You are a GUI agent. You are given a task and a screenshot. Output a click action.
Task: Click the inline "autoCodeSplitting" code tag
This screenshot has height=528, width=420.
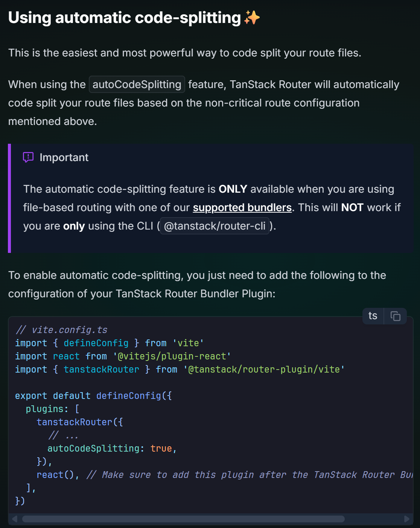click(137, 84)
